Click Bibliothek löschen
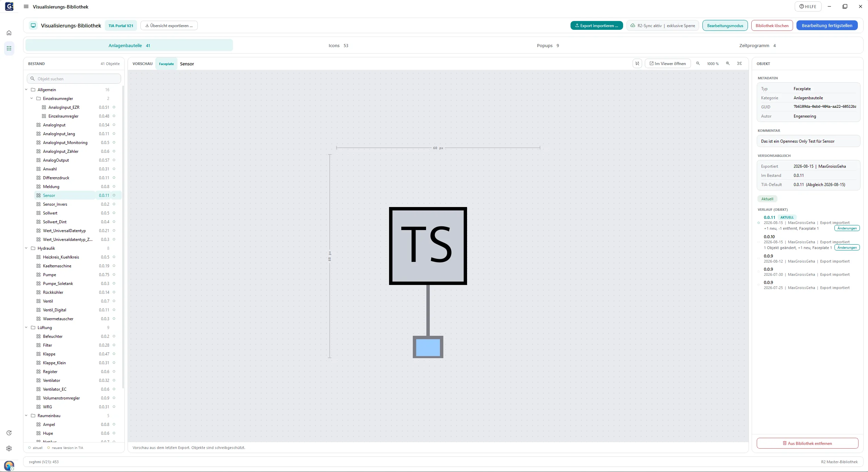 (x=772, y=25)
